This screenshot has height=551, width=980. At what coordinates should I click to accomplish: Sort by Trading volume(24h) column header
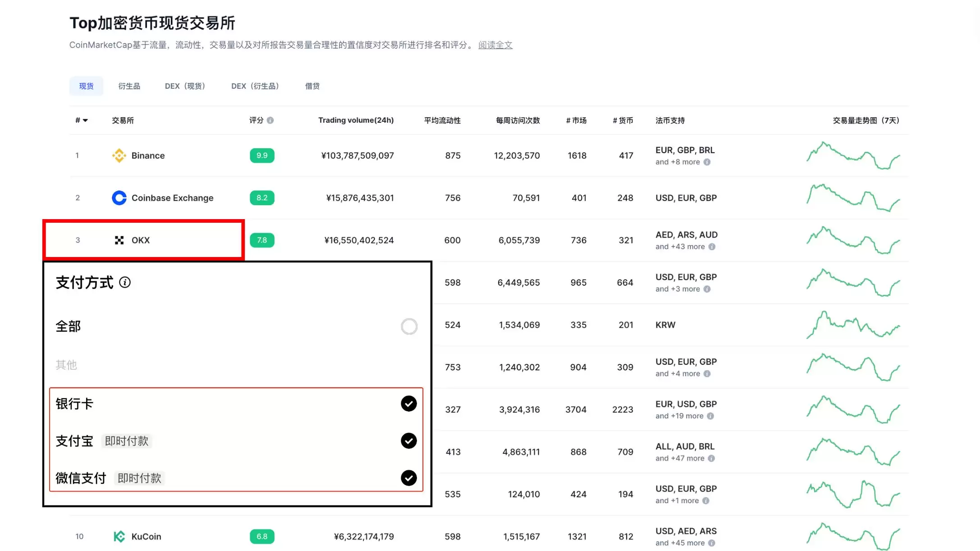click(x=356, y=120)
